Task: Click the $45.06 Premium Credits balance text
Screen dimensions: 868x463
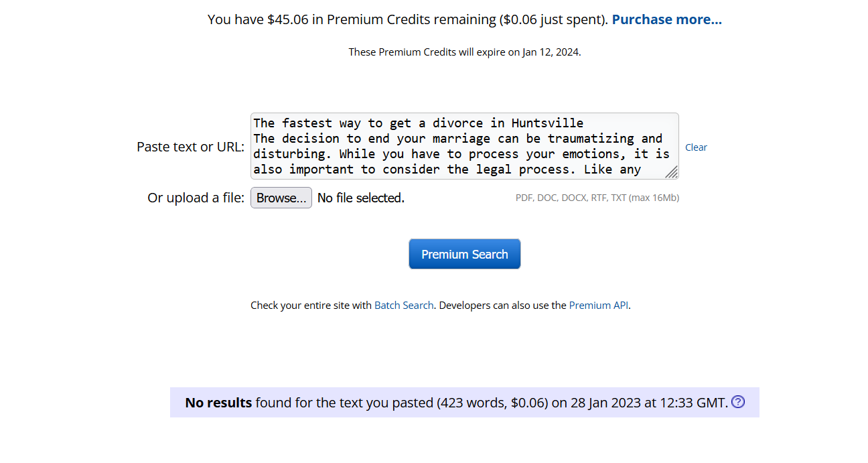Action: tap(348, 19)
